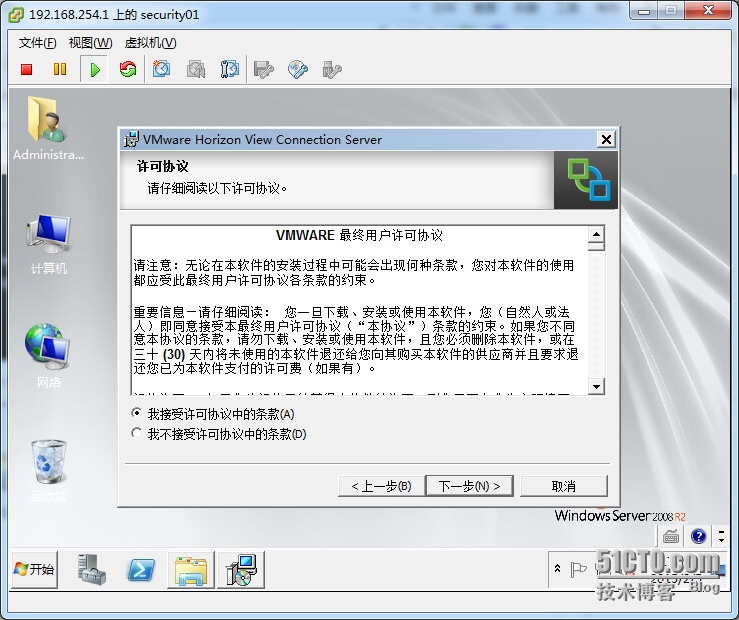739x620 pixels.
Task: Click the floppy device connection icon
Action: pos(263,70)
